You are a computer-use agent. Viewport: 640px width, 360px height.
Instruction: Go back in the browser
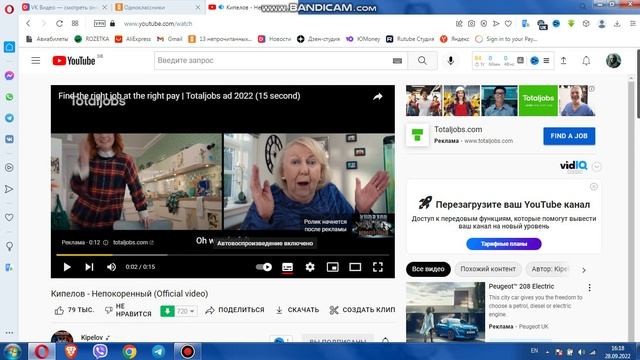coord(28,24)
